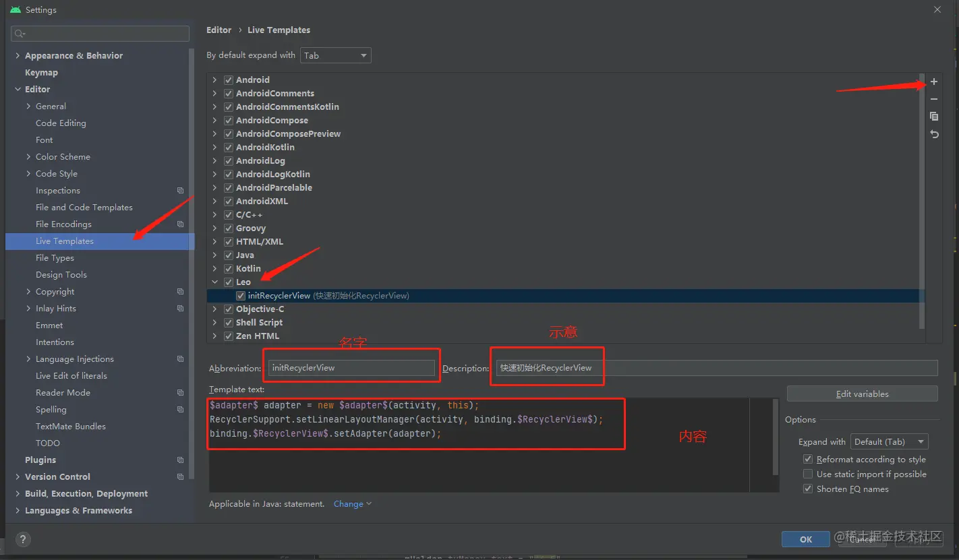959x560 pixels.
Task: Open the TODO settings page
Action: 48,443
